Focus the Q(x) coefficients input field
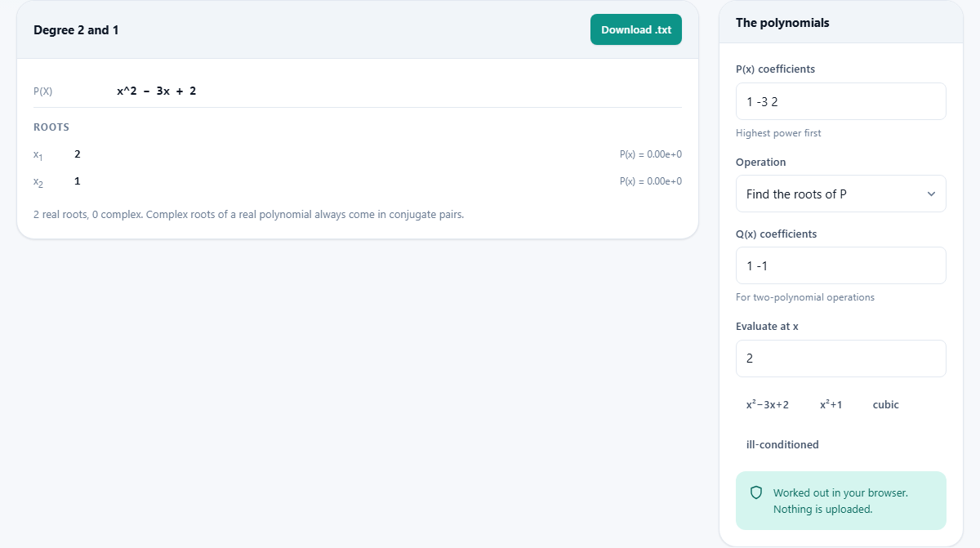The width and height of the screenshot is (980, 548). 840,265
